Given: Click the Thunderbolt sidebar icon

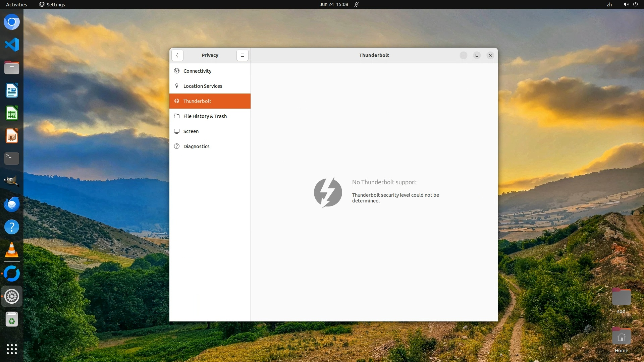Looking at the screenshot, I should (x=177, y=101).
